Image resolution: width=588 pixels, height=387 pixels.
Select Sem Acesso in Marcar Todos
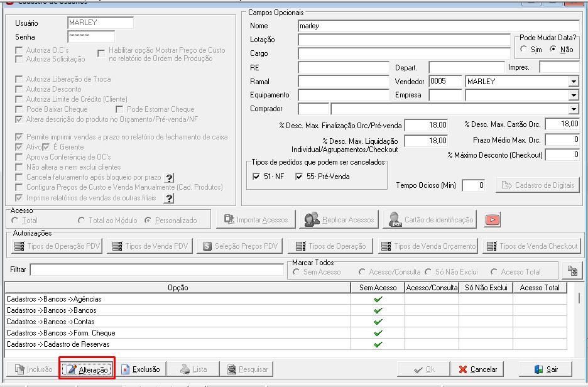pos(297,272)
